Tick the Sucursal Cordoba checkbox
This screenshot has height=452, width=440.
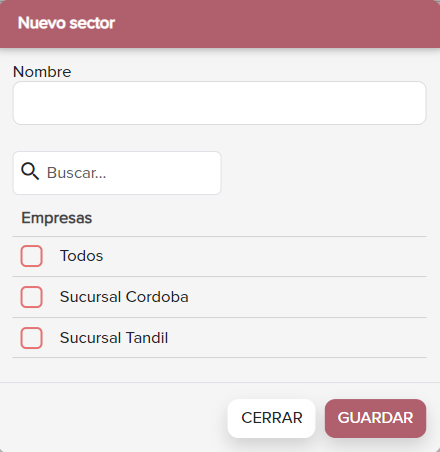31,297
